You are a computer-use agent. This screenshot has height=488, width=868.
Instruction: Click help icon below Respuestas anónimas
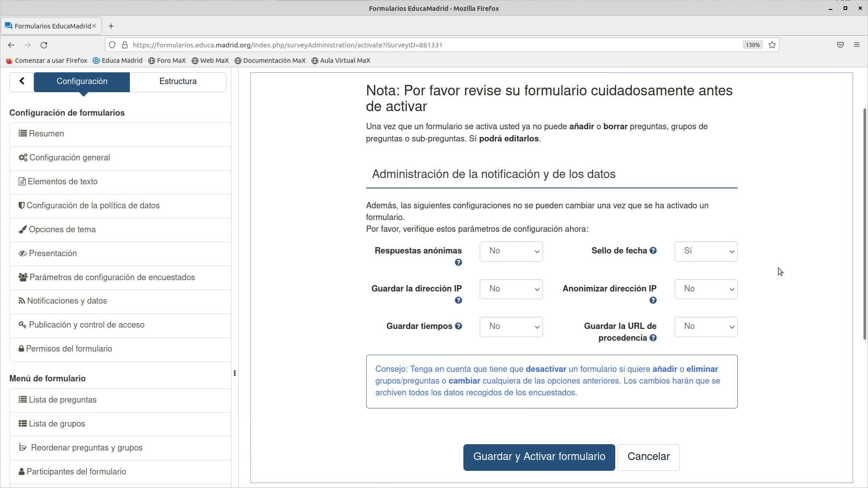458,263
